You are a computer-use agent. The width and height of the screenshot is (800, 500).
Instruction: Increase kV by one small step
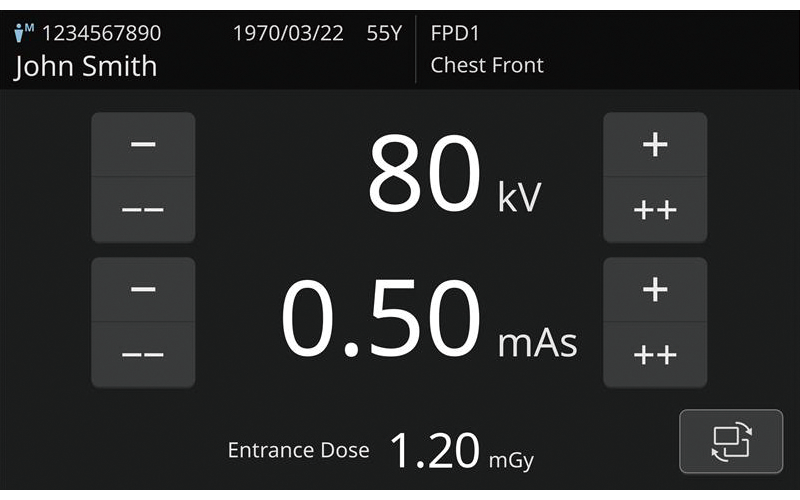[x=655, y=144]
